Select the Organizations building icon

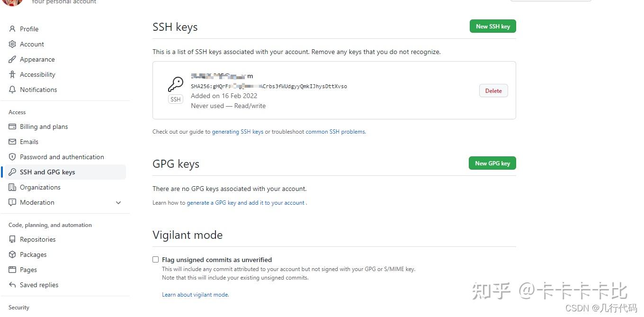[12, 187]
